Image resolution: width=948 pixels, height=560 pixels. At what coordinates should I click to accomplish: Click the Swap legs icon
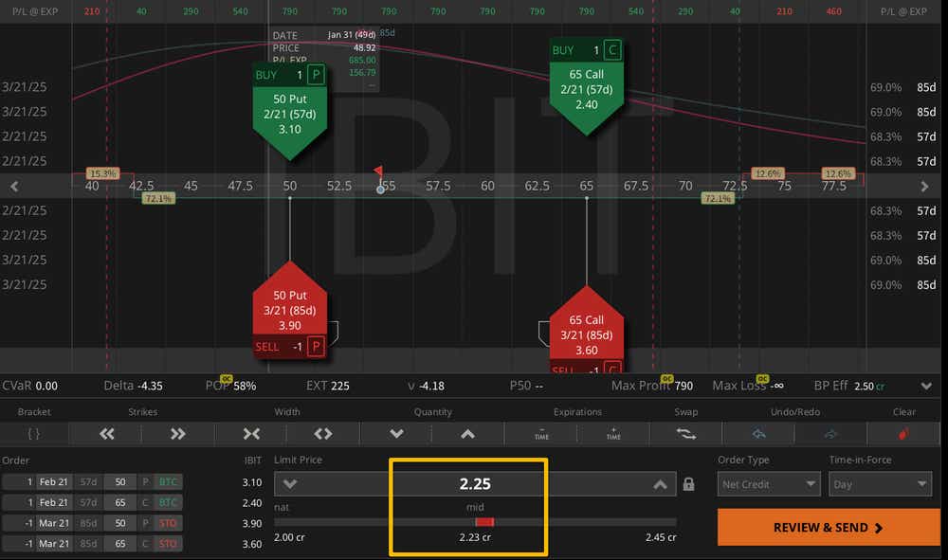(x=686, y=434)
